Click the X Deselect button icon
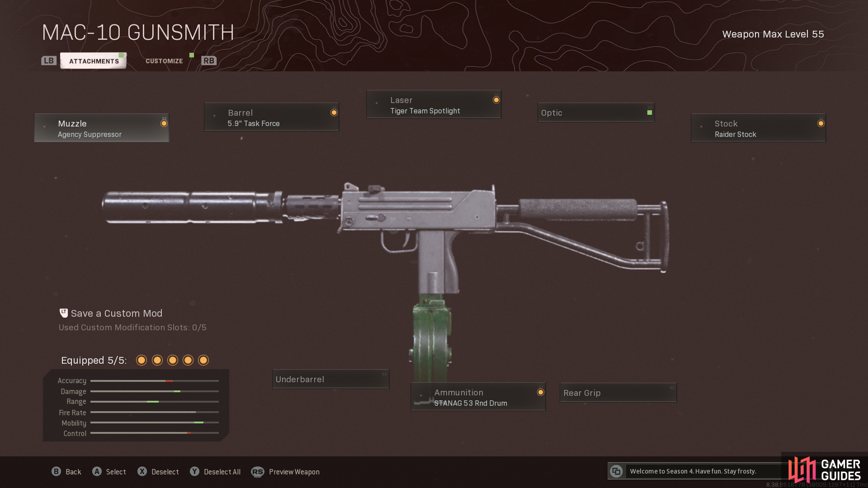This screenshot has width=868, height=488. click(142, 471)
